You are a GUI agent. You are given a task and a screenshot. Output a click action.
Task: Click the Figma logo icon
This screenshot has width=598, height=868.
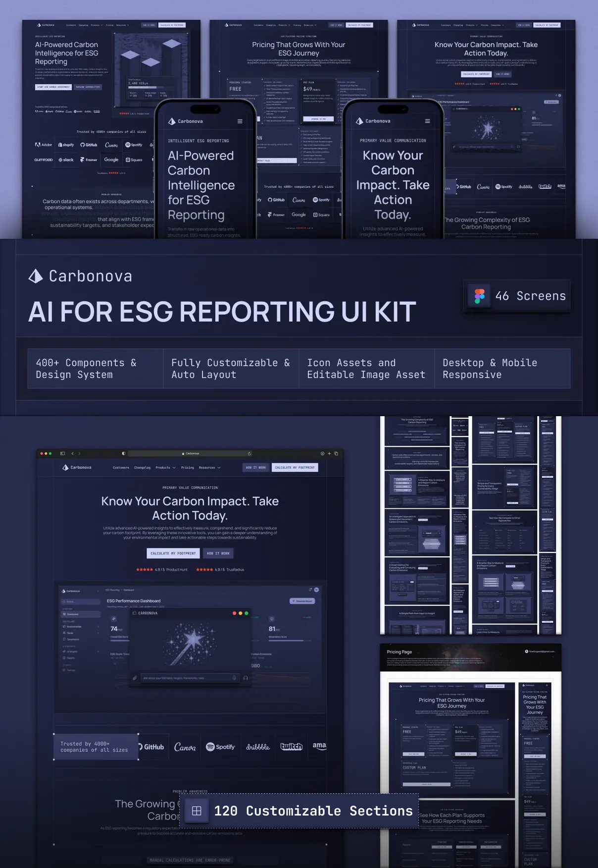pyautogui.click(x=479, y=296)
